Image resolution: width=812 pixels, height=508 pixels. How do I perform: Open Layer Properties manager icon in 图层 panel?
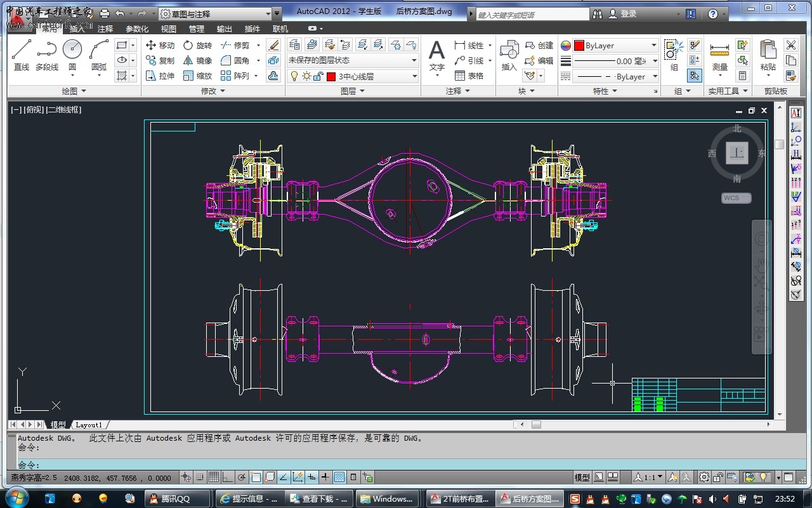pos(294,44)
